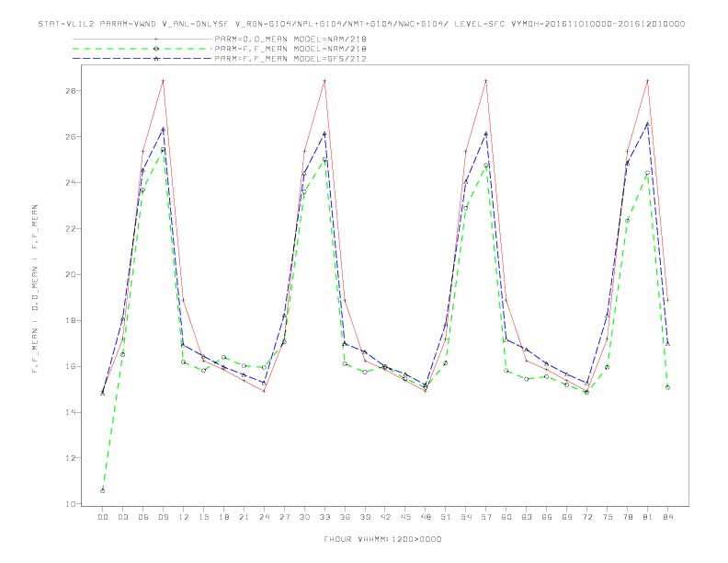Click x-axis tick label 84
Image resolution: width=728 pixels, height=563 pixels.
click(668, 517)
